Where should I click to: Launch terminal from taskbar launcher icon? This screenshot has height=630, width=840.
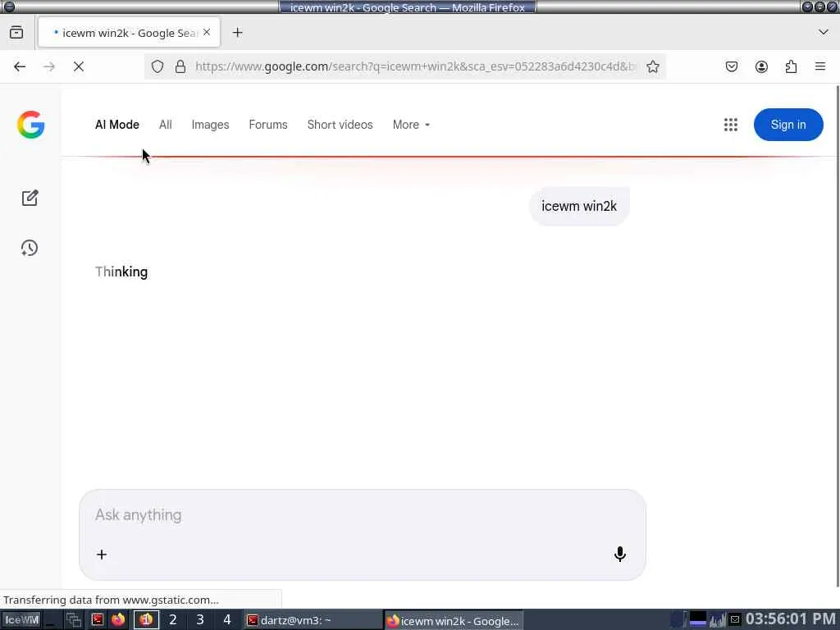coord(97,620)
